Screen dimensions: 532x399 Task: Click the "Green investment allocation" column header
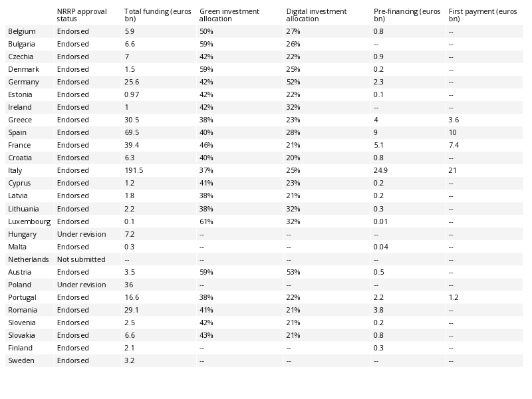pyautogui.click(x=229, y=15)
